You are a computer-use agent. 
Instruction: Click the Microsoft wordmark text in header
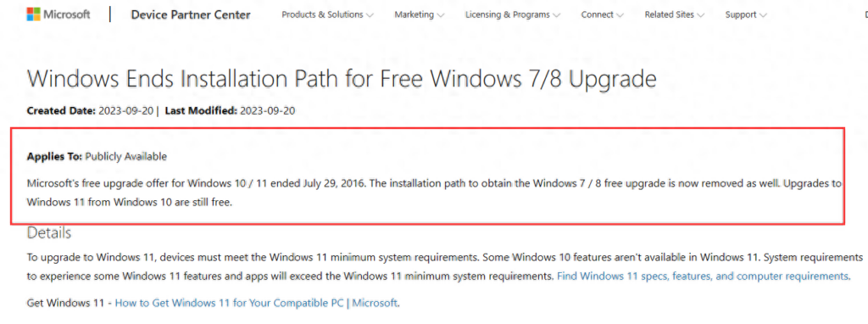coord(67,14)
